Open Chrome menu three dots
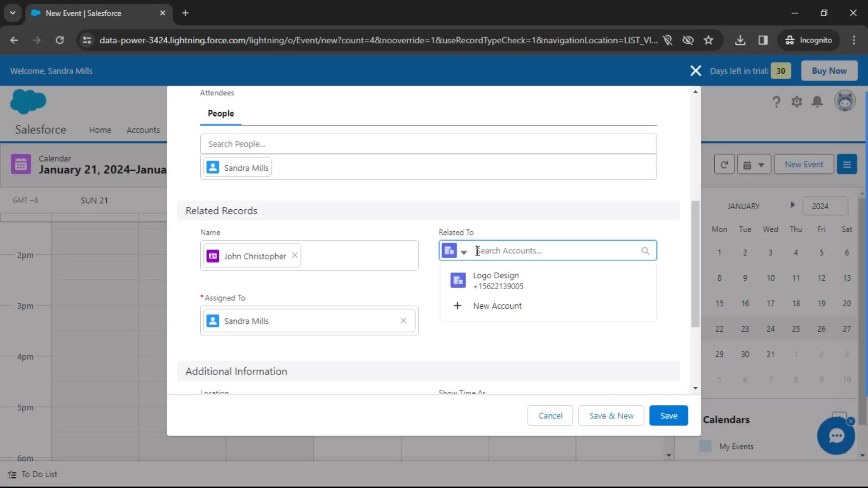 pyautogui.click(x=854, y=40)
